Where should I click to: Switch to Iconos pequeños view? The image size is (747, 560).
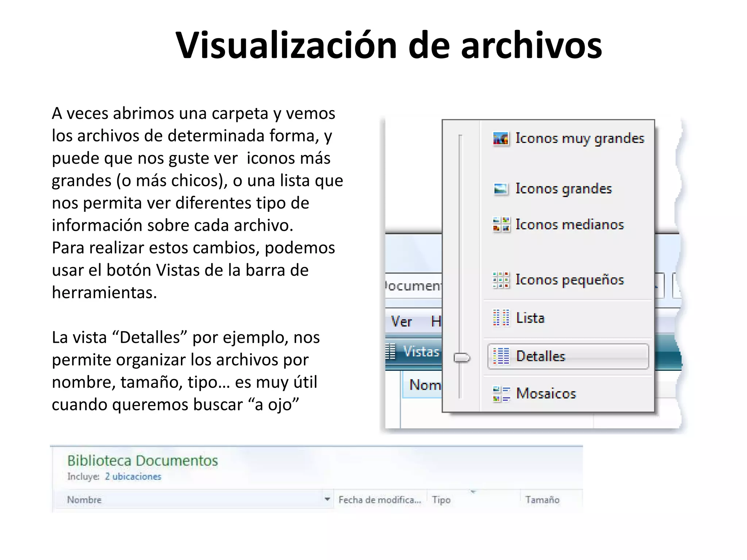click(x=568, y=280)
